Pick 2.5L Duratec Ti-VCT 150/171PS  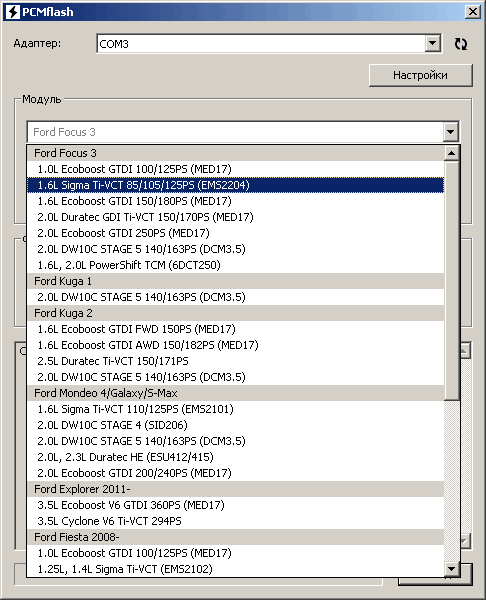tap(235, 361)
